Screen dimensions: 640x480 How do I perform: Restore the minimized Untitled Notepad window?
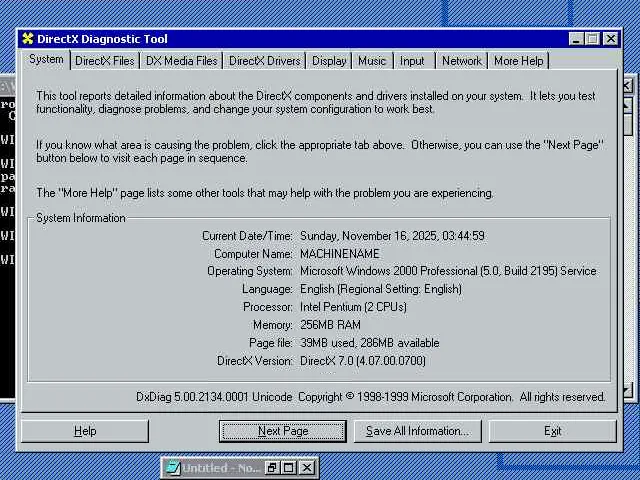point(271,468)
